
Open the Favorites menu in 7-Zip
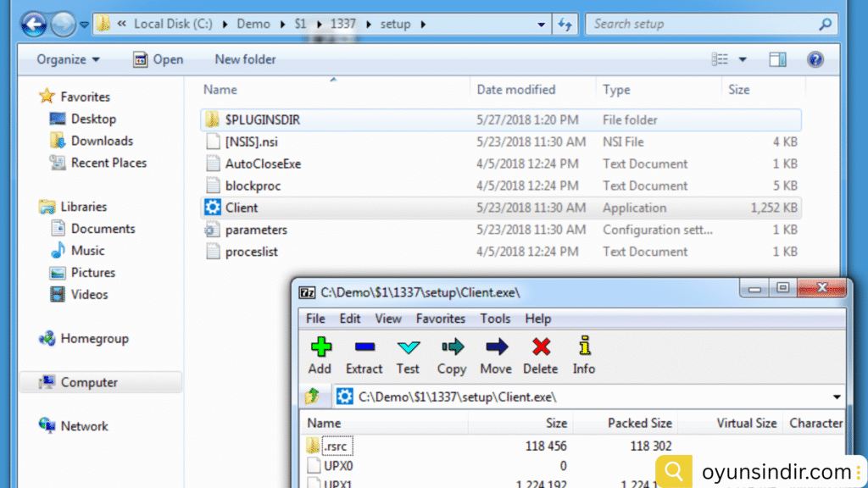(440, 319)
